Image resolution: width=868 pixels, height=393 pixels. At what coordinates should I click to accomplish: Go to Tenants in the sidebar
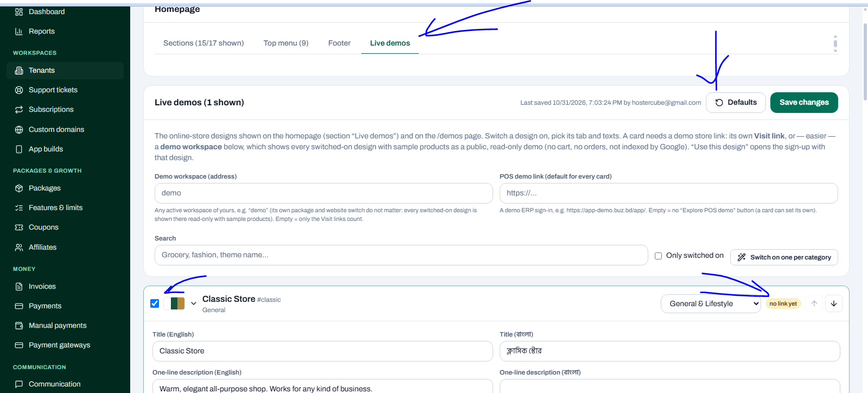coord(65,70)
